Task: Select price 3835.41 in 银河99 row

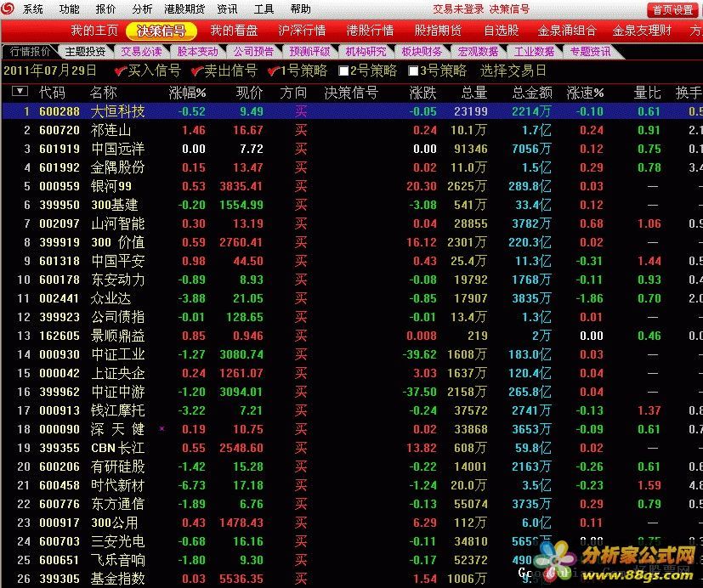Action: [241, 186]
